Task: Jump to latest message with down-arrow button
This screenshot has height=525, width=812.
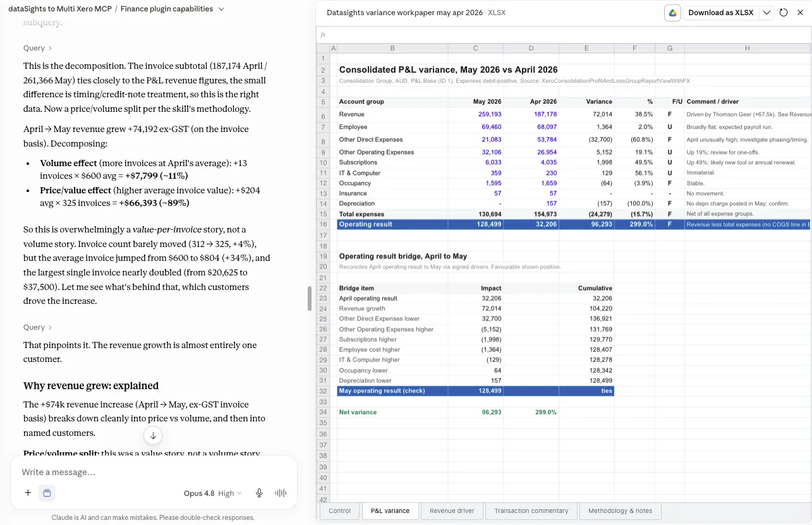Action: tap(153, 435)
